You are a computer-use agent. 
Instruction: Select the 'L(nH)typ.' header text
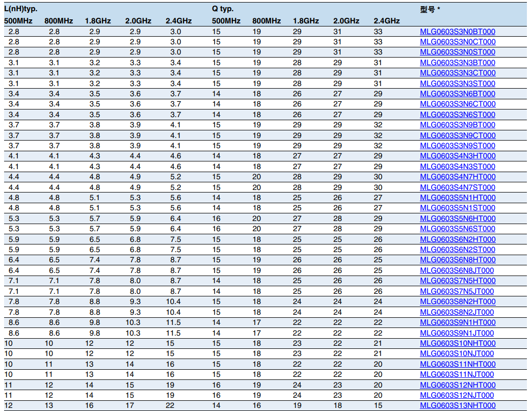coord(21,9)
